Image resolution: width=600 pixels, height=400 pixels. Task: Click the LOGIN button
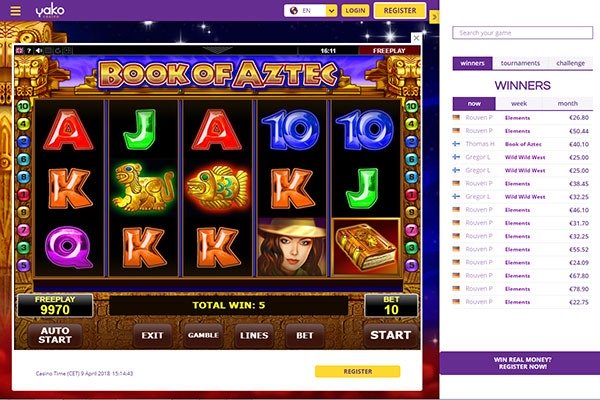(355, 11)
